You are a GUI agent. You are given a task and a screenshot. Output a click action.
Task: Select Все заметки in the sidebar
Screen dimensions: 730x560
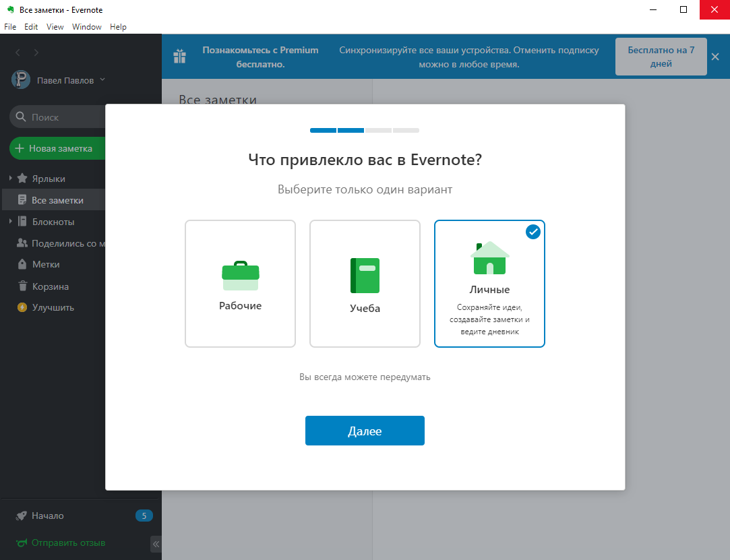click(54, 199)
